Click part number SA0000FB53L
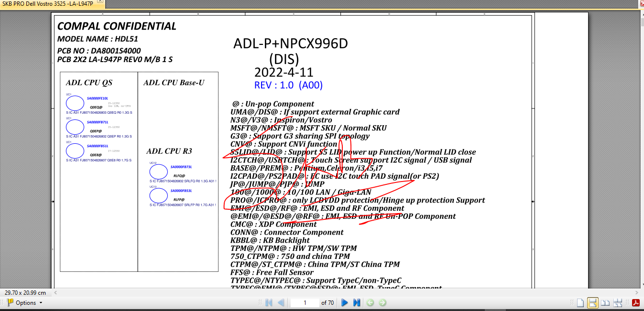 tap(181, 191)
